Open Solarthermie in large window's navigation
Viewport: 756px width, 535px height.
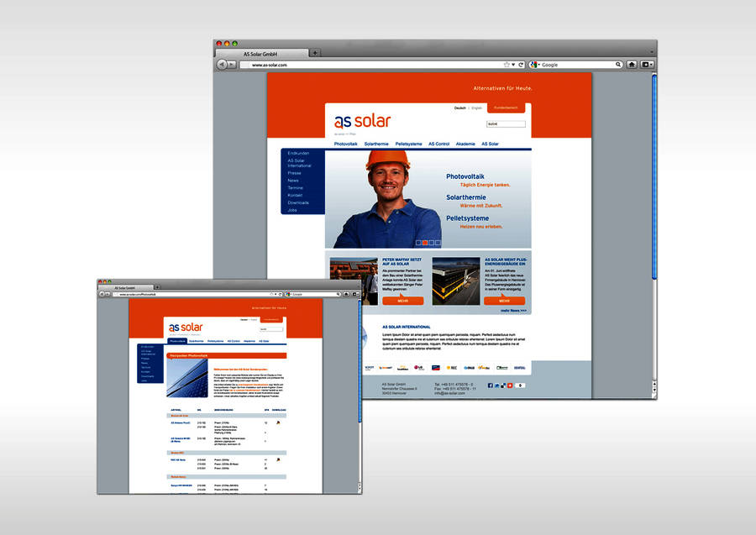(376, 144)
